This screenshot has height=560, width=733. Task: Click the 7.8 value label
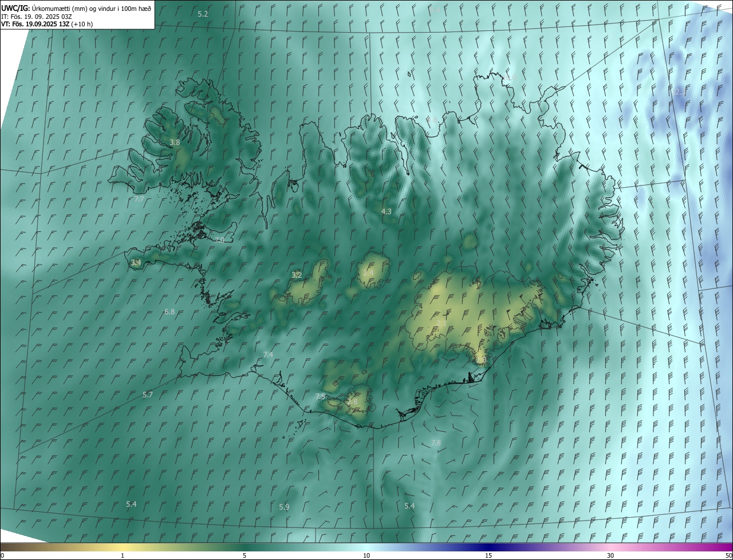pyautogui.click(x=436, y=443)
